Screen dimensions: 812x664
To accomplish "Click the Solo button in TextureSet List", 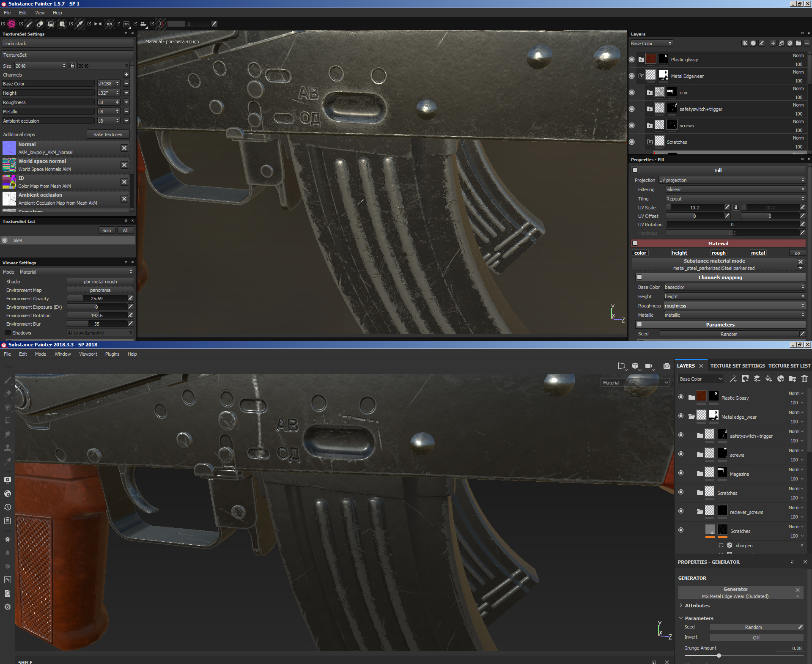I will click(x=107, y=230).
